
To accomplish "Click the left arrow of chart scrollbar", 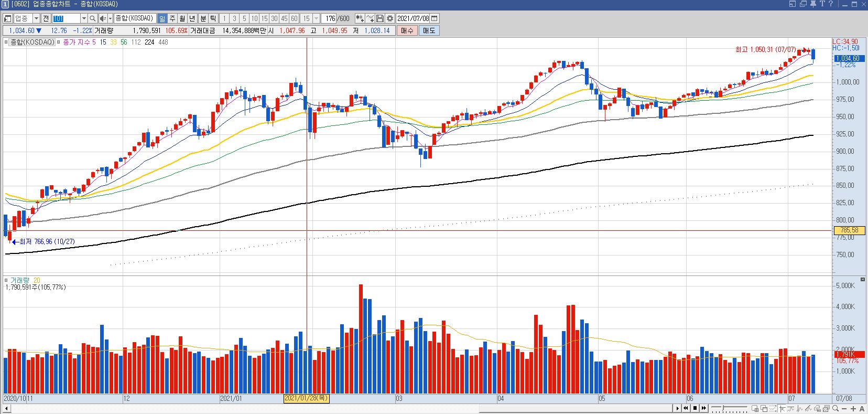I will [x=5, y=408].
